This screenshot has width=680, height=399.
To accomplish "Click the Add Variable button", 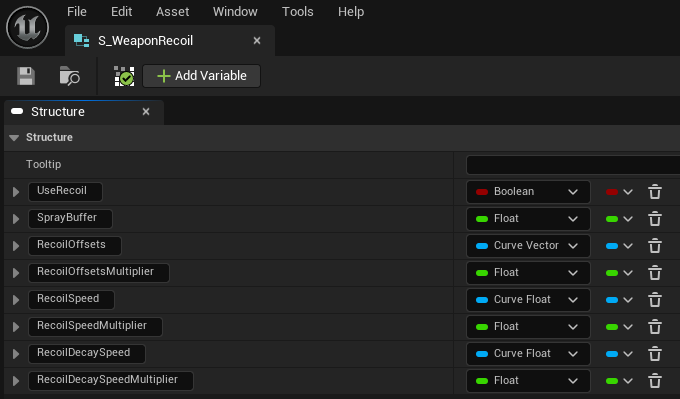I will click(x=202, y=76).
